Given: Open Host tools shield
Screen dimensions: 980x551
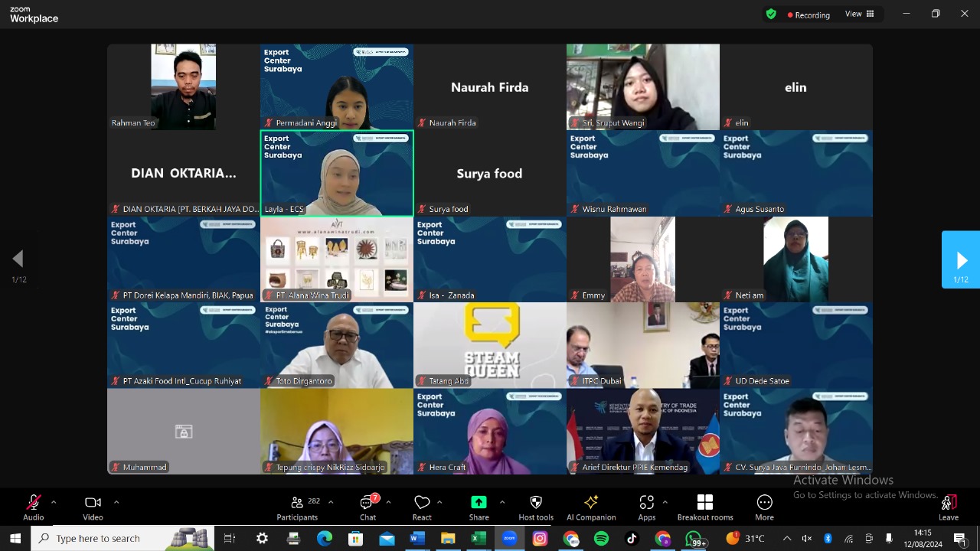Looking at the screenshot, I should 536,508.
